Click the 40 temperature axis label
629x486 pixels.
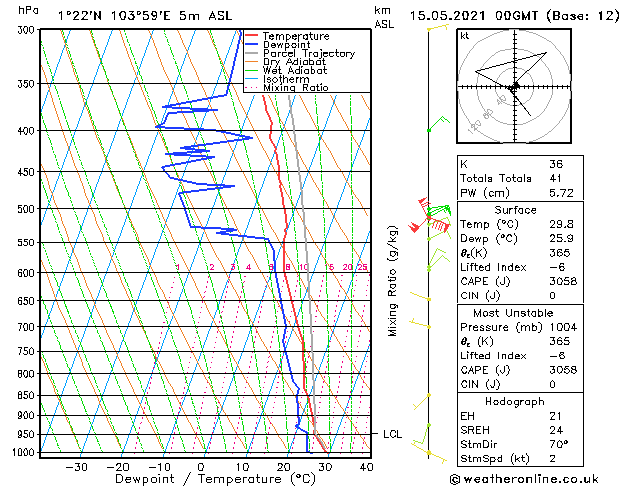pos(366,467)
